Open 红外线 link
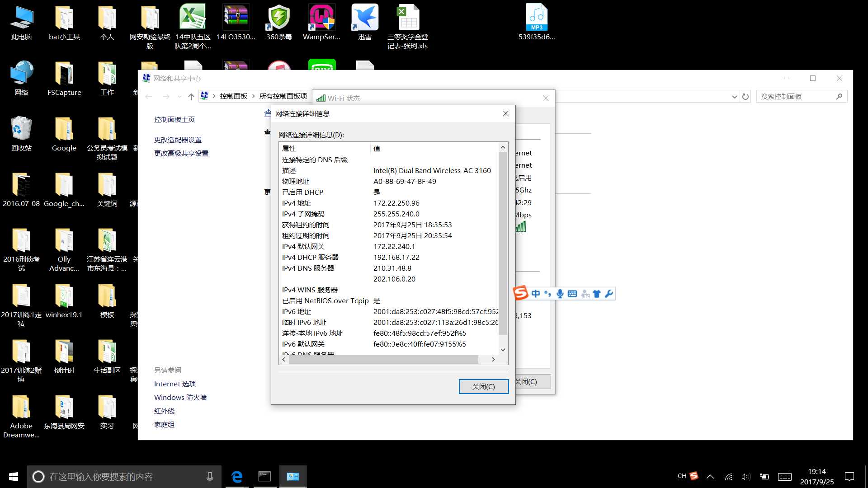Screen dimensions: 868x488 [x=164, y=411]
